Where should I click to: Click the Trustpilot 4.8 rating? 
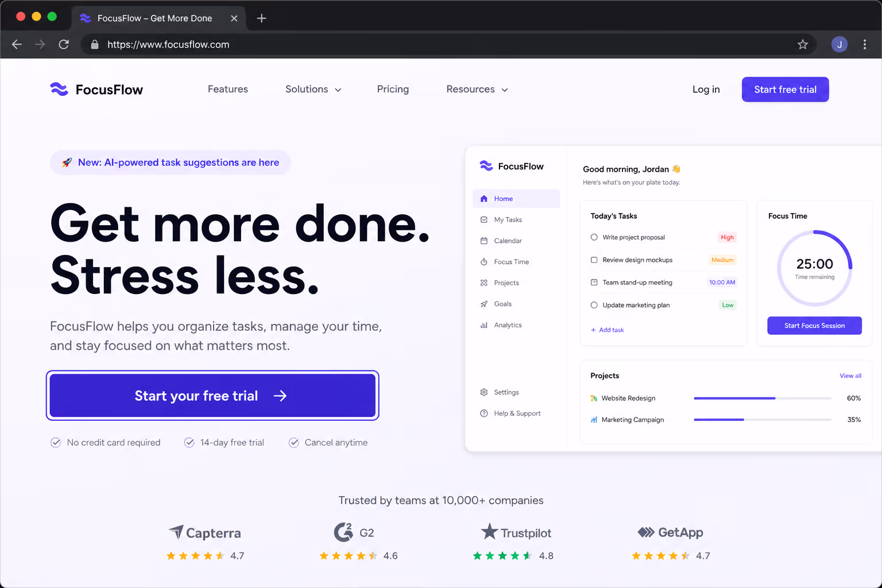coord(513,556)
